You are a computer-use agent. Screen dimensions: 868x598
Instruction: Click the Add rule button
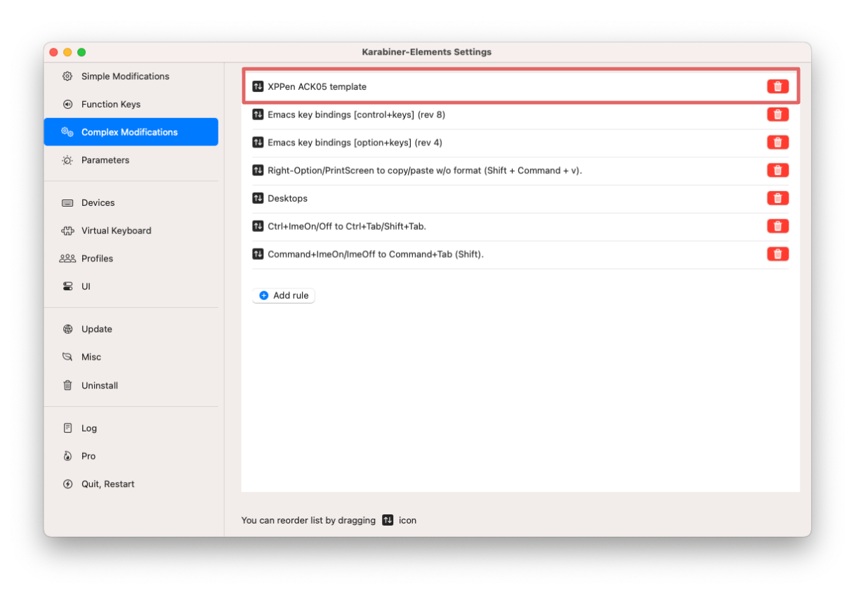[x=284, y=296]
